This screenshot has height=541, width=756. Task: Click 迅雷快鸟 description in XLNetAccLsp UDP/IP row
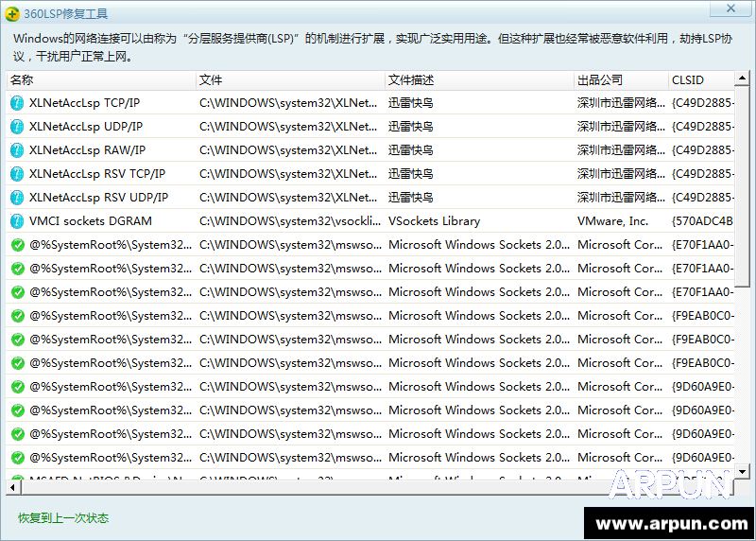tap(411, 127)
